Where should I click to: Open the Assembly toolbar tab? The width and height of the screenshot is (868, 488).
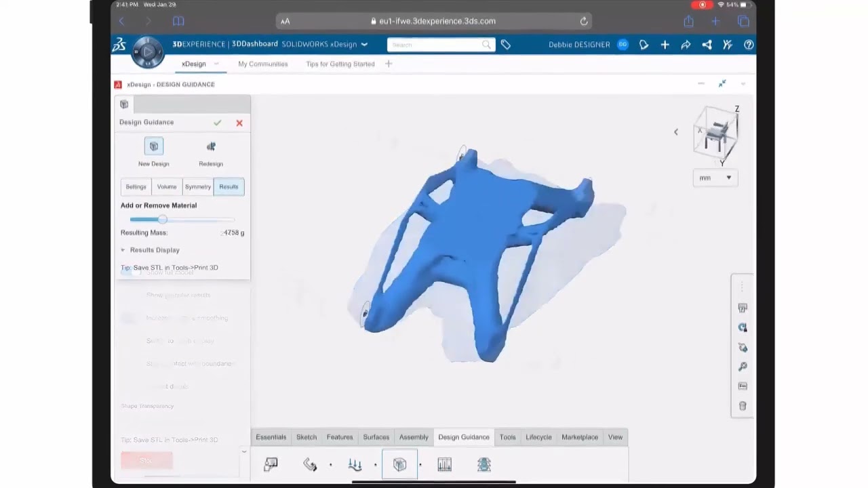[x=414, y=437]
